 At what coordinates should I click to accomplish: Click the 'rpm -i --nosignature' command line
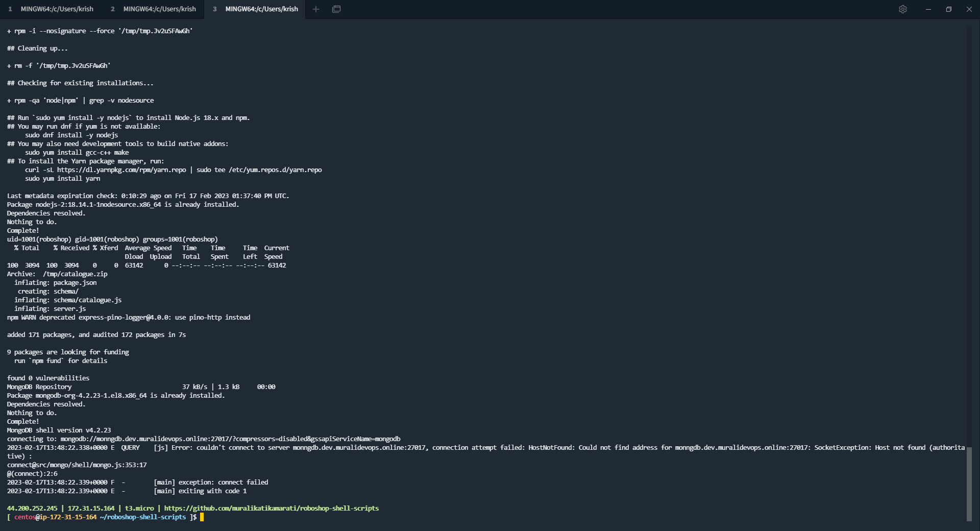click(100, 31)
